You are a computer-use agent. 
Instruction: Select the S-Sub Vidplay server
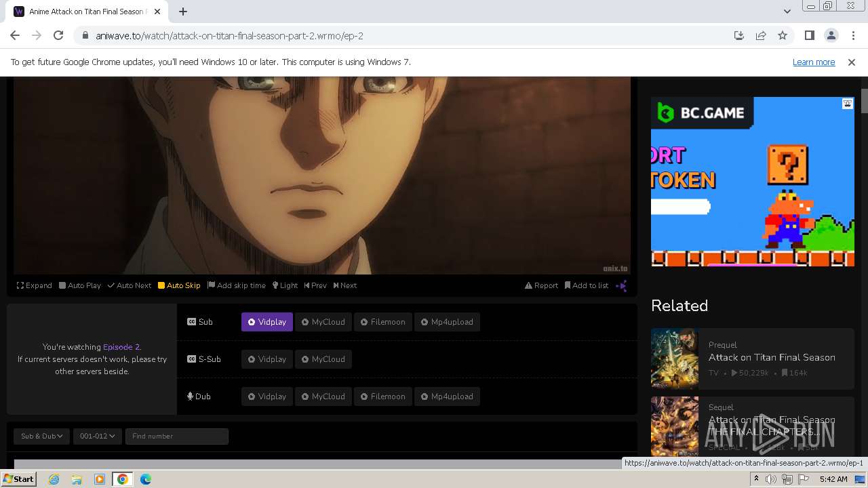point(267,359)
